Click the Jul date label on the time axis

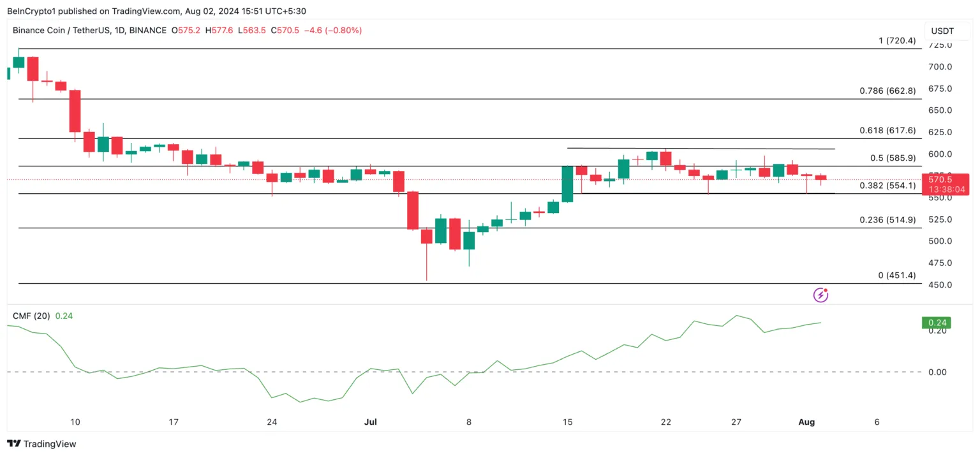(x=371, y=422)
